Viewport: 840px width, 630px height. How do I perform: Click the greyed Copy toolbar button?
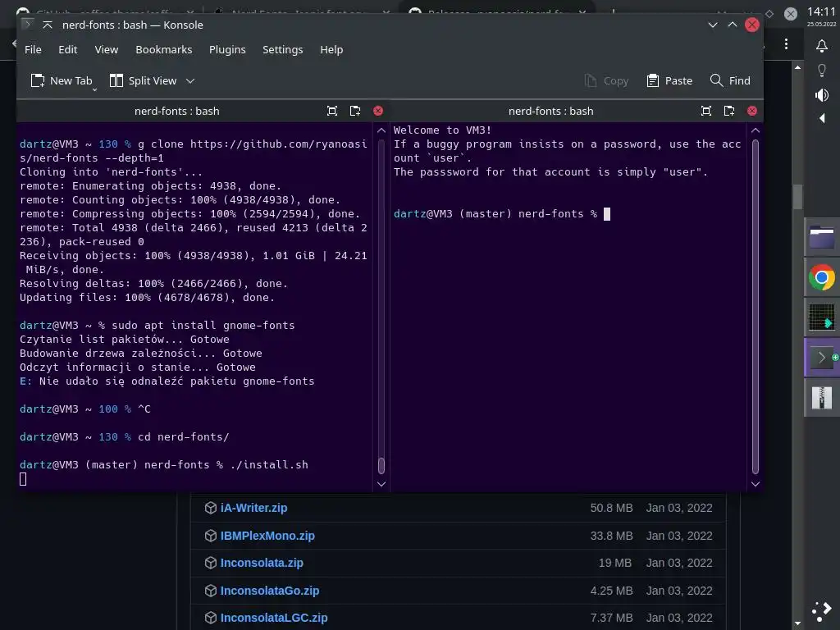[x=606, y=80]
